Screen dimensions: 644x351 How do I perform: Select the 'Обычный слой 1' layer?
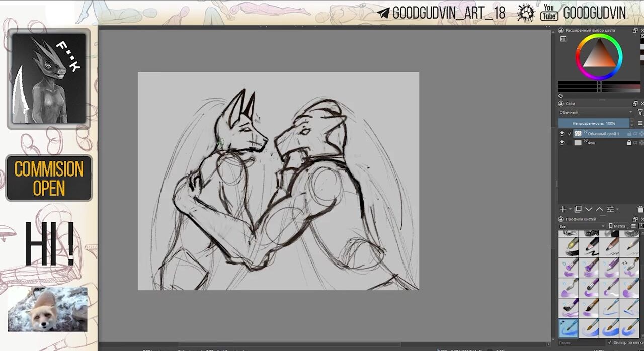[603, 134]
